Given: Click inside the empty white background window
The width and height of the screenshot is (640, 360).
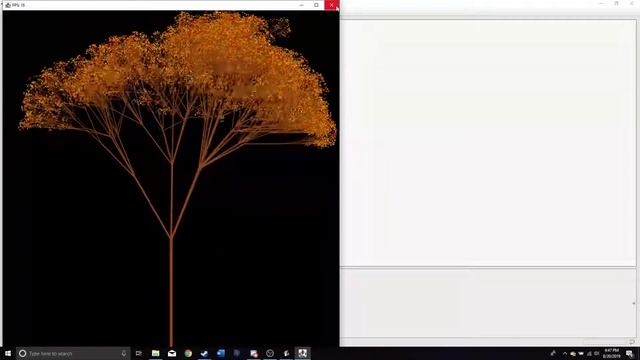Looking at the screenshot, I should (488, 143).
